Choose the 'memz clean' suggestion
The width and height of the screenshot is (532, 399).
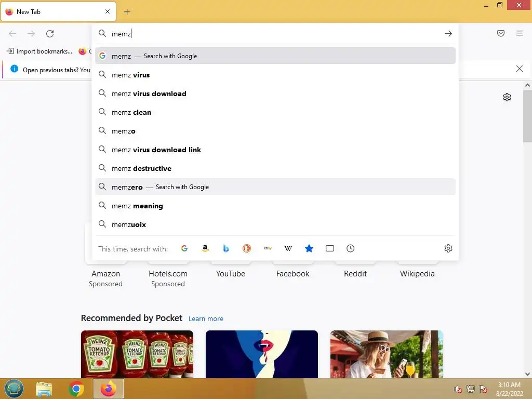pos(275,112)
